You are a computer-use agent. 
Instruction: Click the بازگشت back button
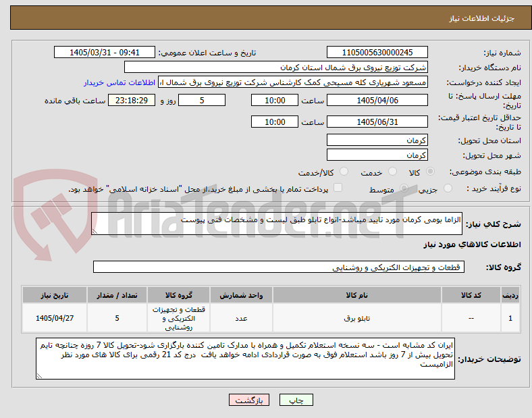click(x=249, y=400)
